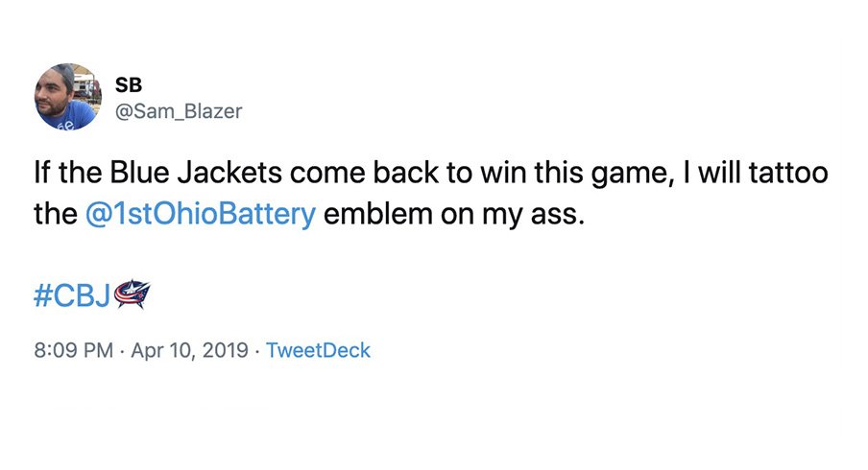Viewport: 868px width, 470px height.
Task: Click the phrase 'on my ass.'
Action: (x=513, y=215)
